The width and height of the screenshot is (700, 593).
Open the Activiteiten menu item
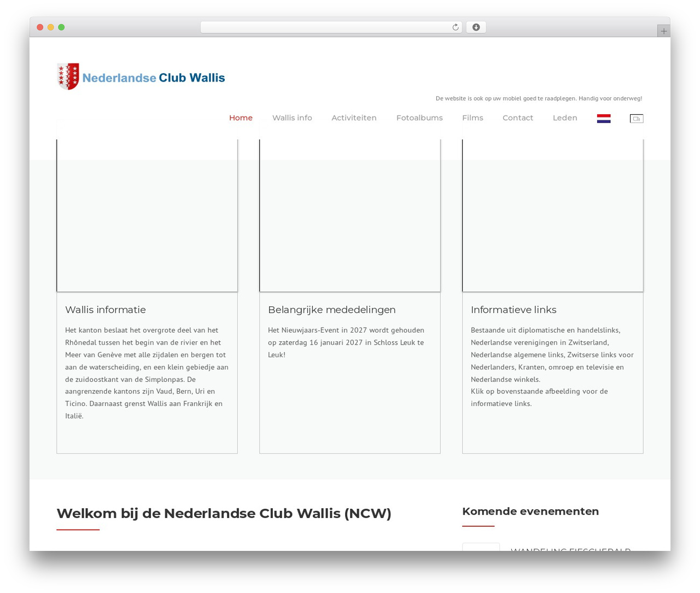pyautogui.click(x=354, y=118)
